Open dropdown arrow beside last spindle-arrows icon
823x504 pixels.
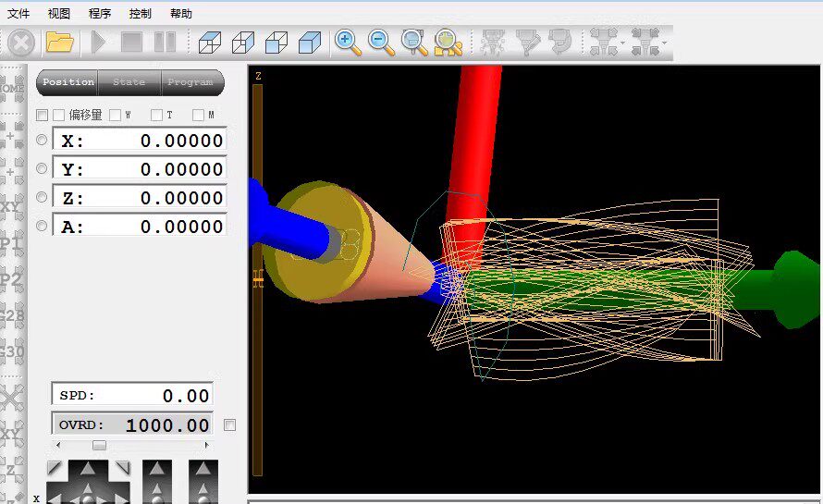(664, 43)
